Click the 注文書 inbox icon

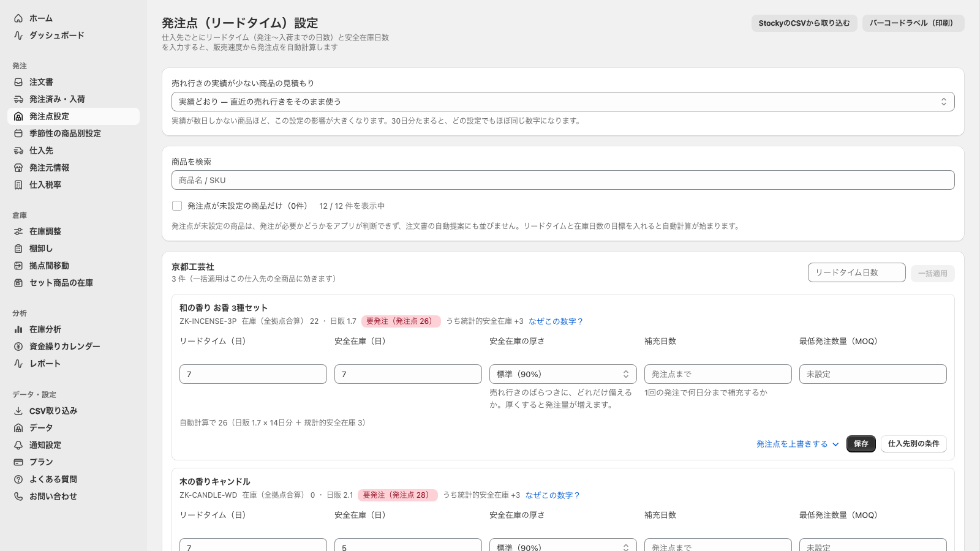click(x=18, y=82)
